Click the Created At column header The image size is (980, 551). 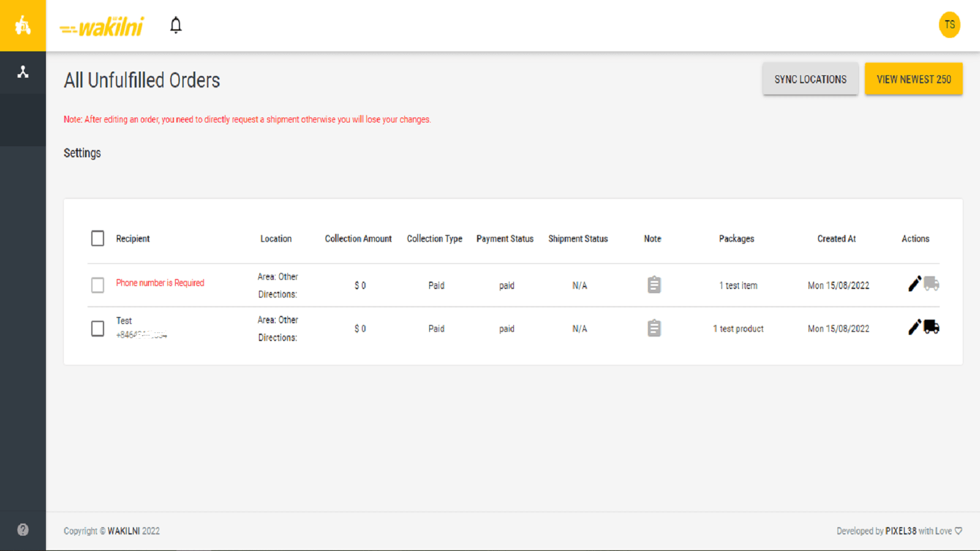pyautogui.click(x=837, y=239)
